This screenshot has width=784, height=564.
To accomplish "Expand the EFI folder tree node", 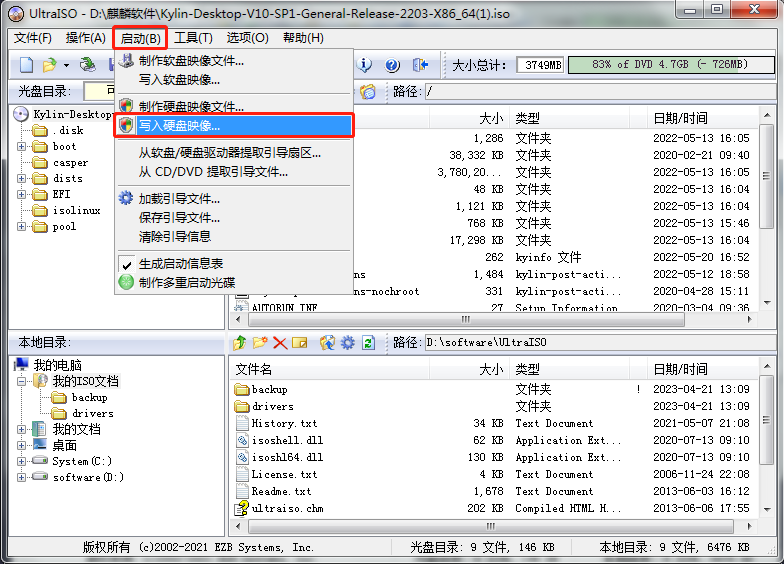I will pos(22,194).
